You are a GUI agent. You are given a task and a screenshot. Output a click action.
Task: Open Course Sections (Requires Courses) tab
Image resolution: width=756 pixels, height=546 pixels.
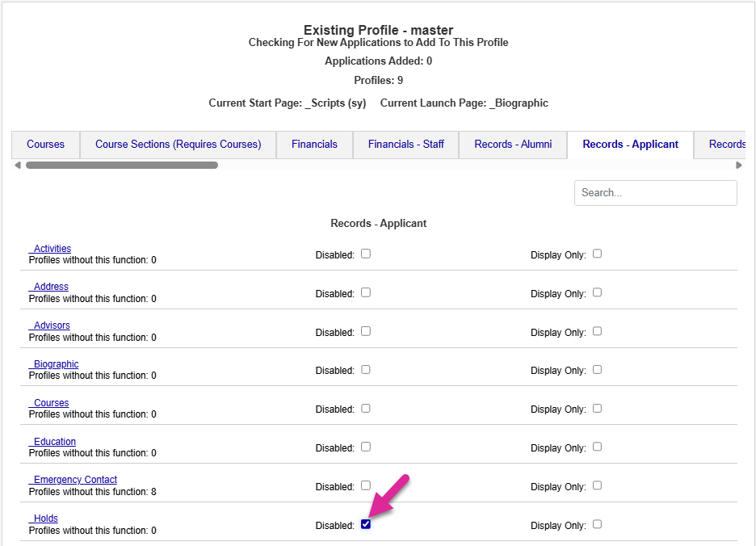[x=178, y=145]
